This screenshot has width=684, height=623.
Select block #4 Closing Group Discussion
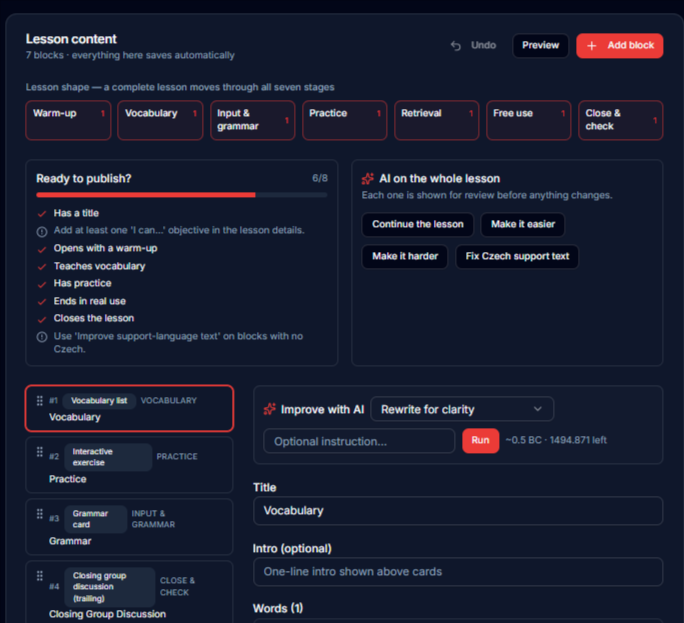(x=129, y=592)
